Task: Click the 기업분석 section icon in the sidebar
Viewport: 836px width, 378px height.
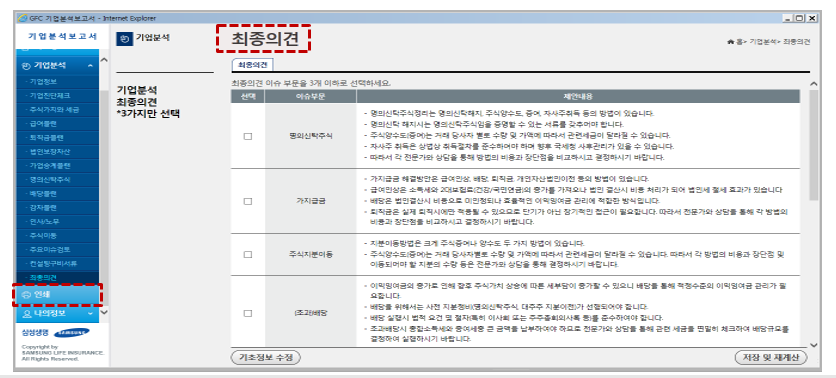Action: point(26,66)
